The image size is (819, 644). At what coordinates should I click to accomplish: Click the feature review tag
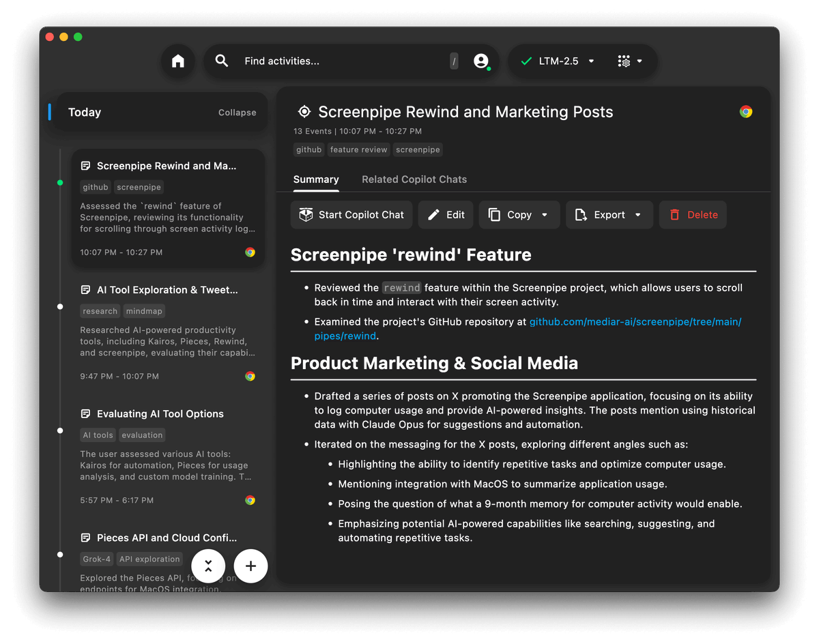point(358,149)
